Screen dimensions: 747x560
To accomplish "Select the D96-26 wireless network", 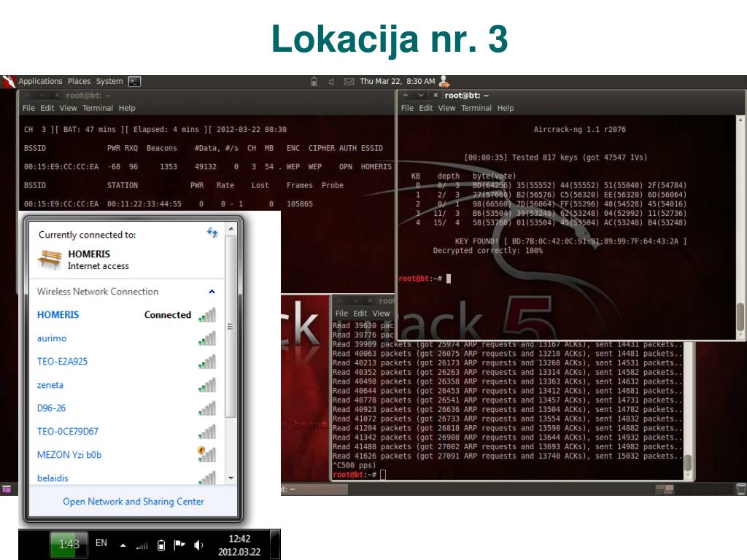I will click(126, 408).
